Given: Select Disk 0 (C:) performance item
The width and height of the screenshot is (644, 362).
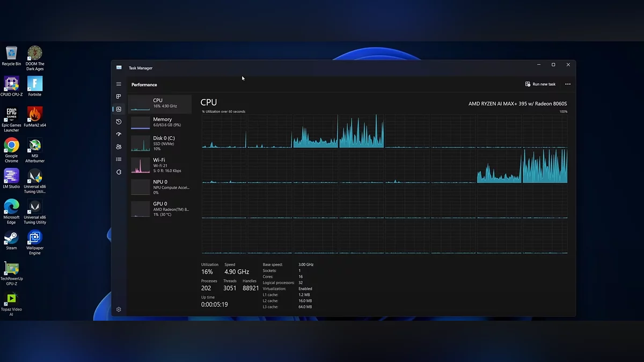Looking at the screenshot, I should point(160,143).
